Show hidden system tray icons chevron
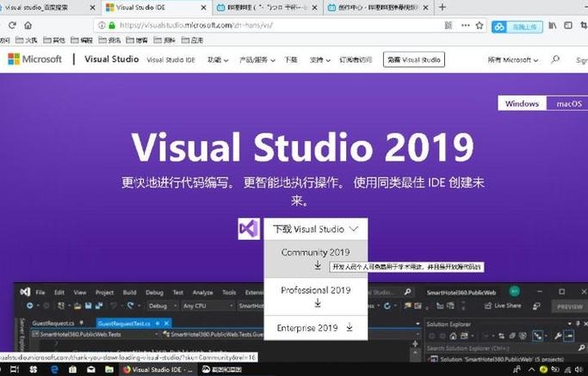This screenshot has height=376, width=588. click(531, 370)
